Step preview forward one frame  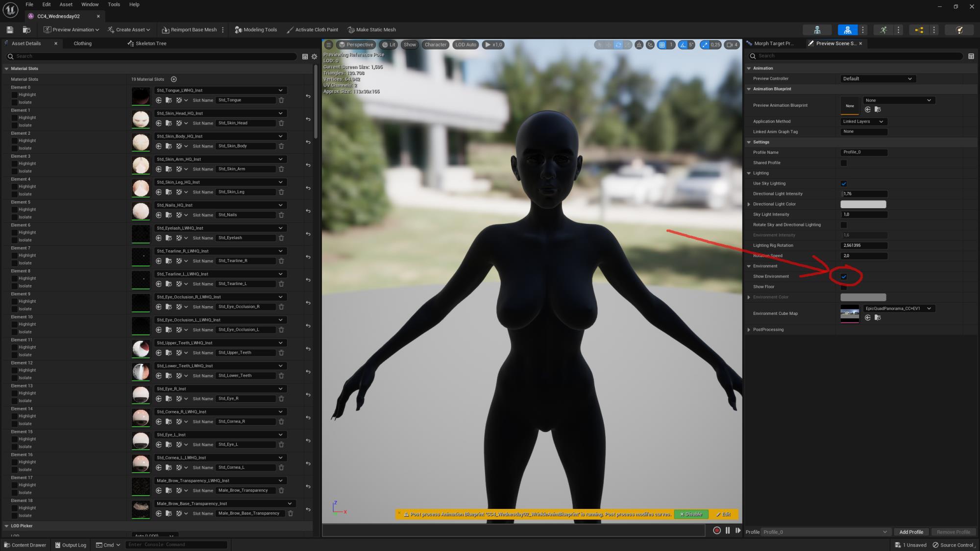[738, 530]
